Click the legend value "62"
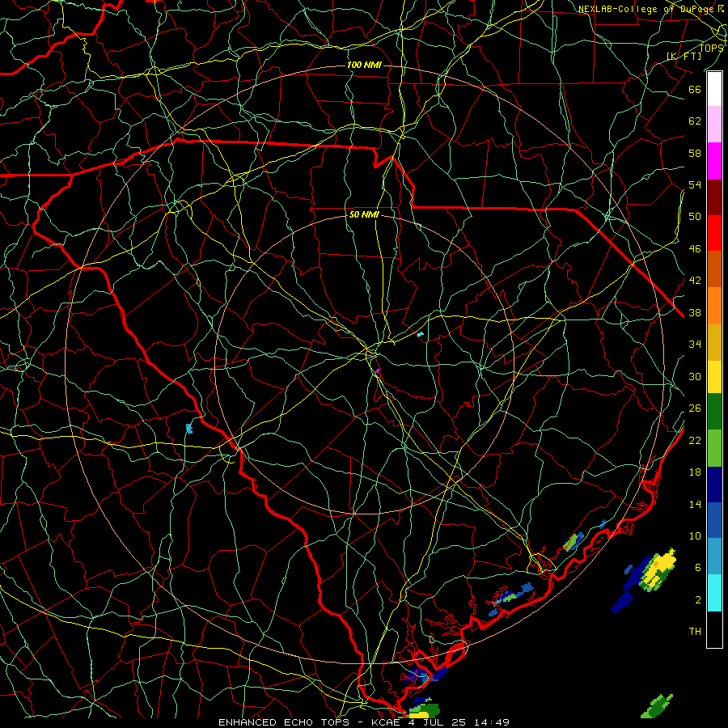The height and width of the screenshot is (728, 728). pos(695,121)
